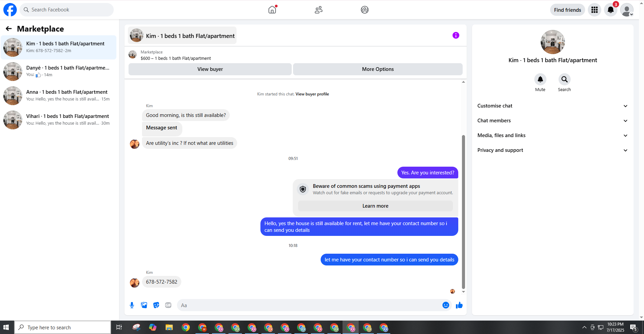Image resolution: width=644 pixels, height=334 pixels.
Task: Focus the Search Facebook field
Action: click(x=67, y=10)
